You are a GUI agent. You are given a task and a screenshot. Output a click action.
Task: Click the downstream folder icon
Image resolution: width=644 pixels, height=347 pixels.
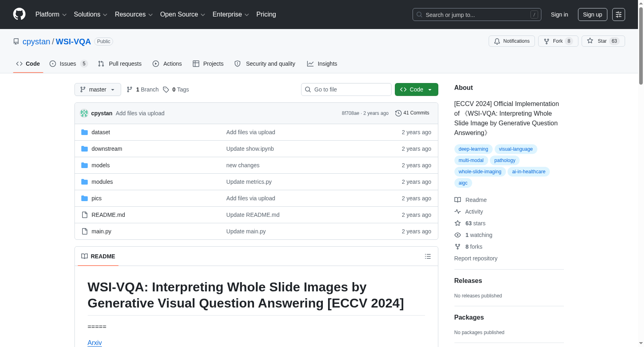[x=85, y=149]
